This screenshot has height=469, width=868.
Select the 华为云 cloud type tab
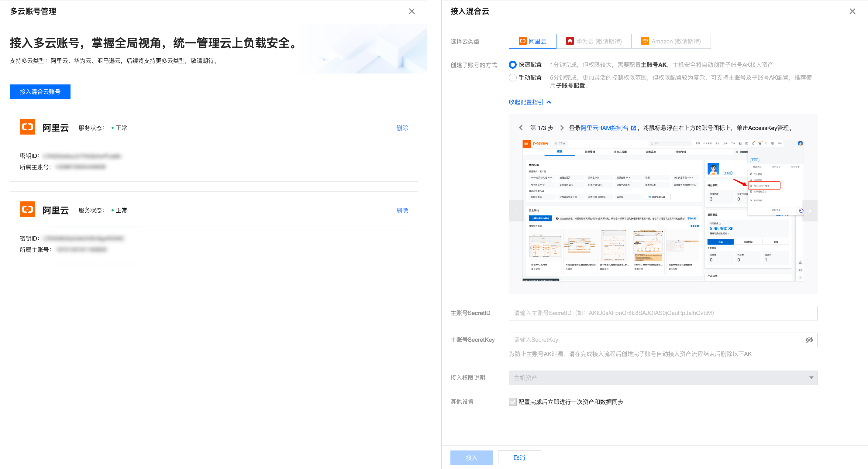pyautogui.click(x=594, y=41)
